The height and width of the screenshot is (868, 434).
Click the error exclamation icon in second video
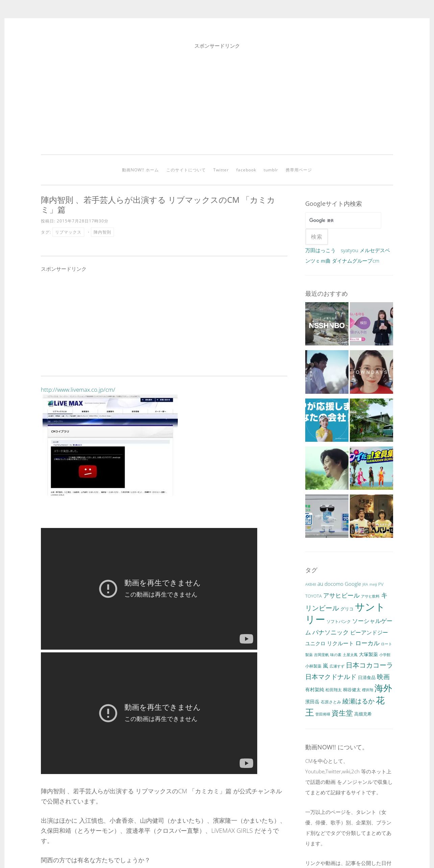coord(108,713)
